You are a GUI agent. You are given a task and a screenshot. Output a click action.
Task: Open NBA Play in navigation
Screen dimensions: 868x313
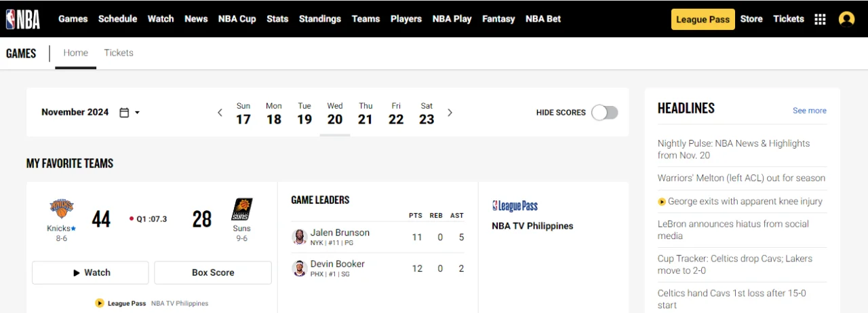pyautogui.click(x=452, y=19)
